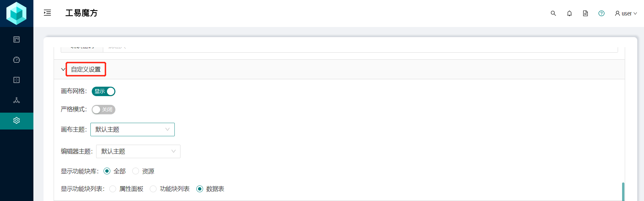
Task: Open the 画布主题 dropdown
Action: [133, 130]
